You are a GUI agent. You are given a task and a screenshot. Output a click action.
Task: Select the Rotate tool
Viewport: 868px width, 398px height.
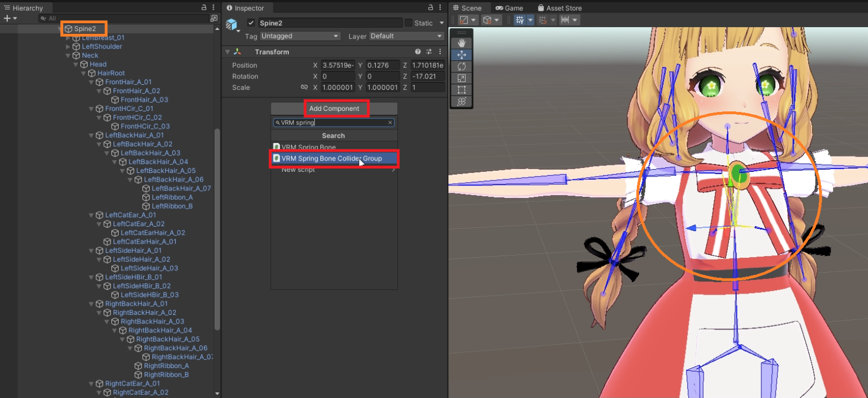click(x=462, y=66)
